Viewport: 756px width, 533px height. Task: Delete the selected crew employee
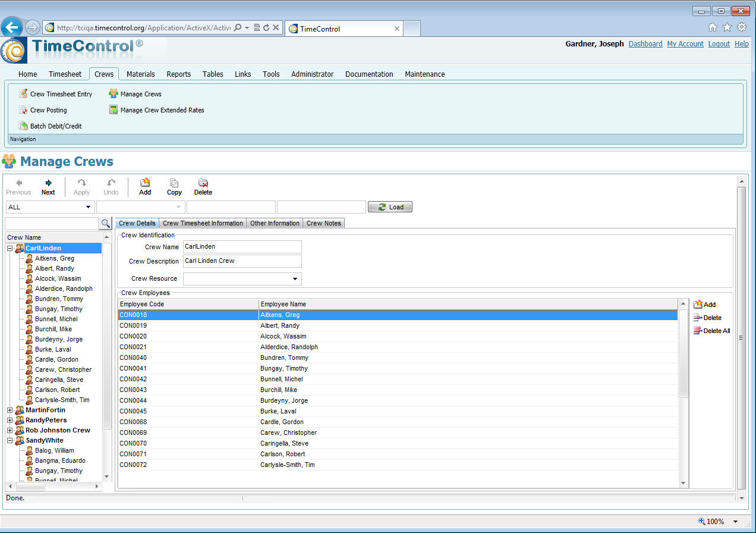(x=707, y=318)
